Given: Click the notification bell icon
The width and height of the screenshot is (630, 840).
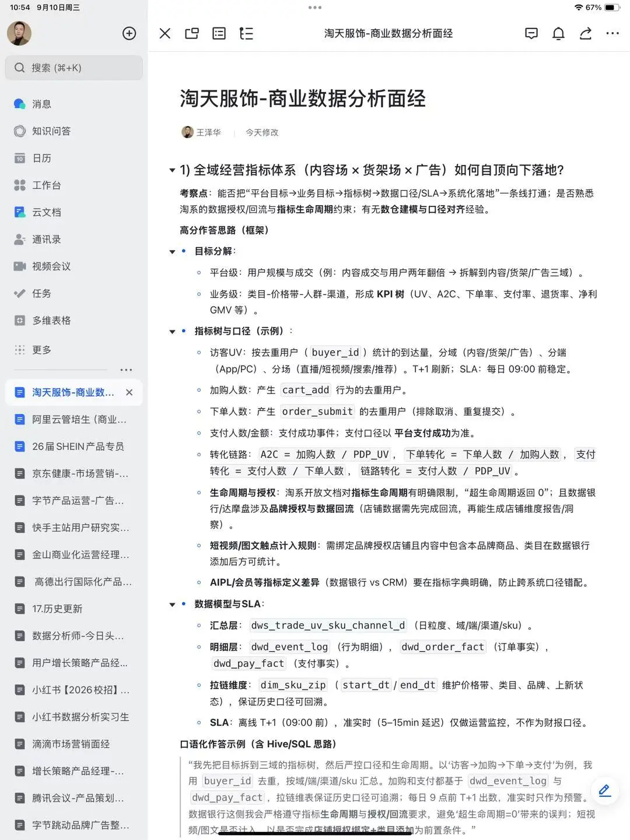Looking at the screenshot, I should (558, 33).
